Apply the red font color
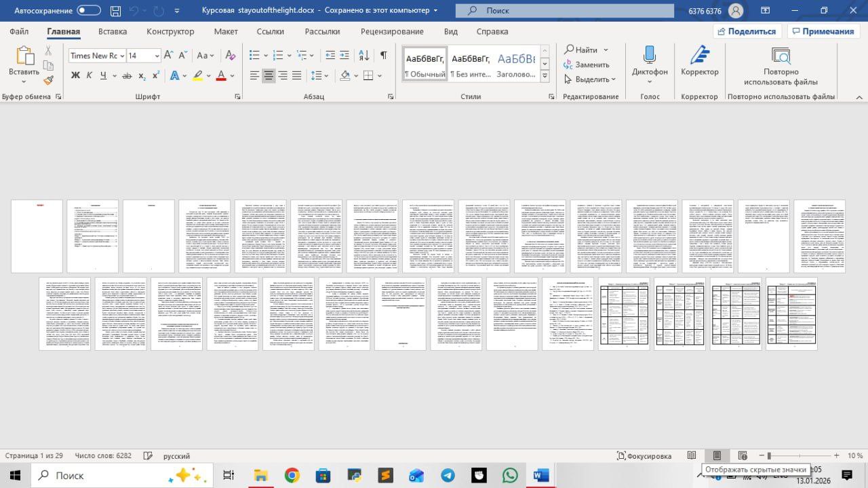This screenshot has height=488, width=868. point(220,75)
